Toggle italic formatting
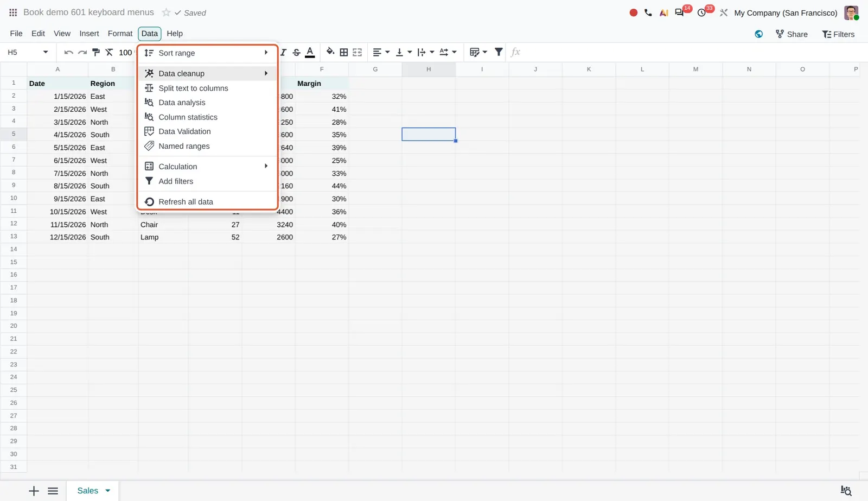This screenshot has height=501, width=868. pyautogui.click(x=283, y=52)
